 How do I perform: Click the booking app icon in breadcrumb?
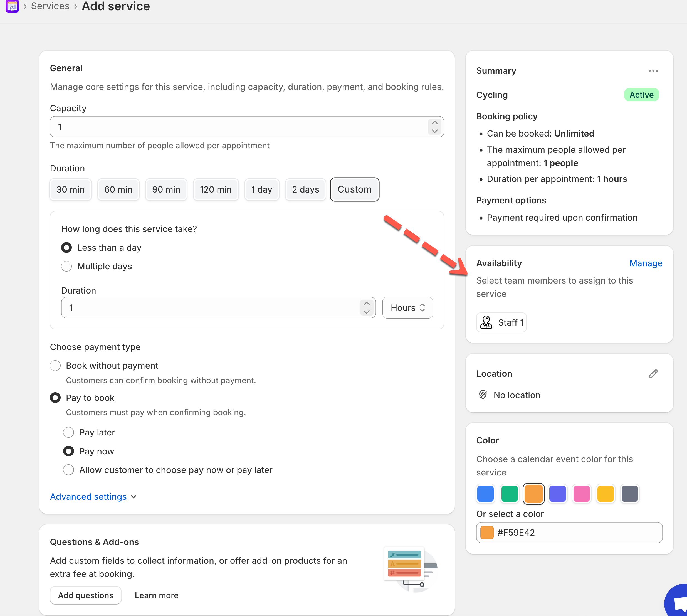coord(12,6)
